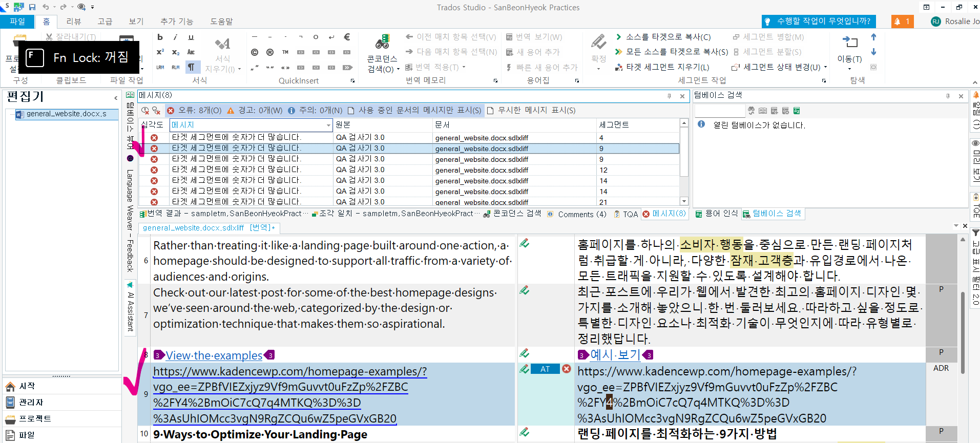
Task: Toggle 경고: 0개 warning filter
Action: point(255,111)
